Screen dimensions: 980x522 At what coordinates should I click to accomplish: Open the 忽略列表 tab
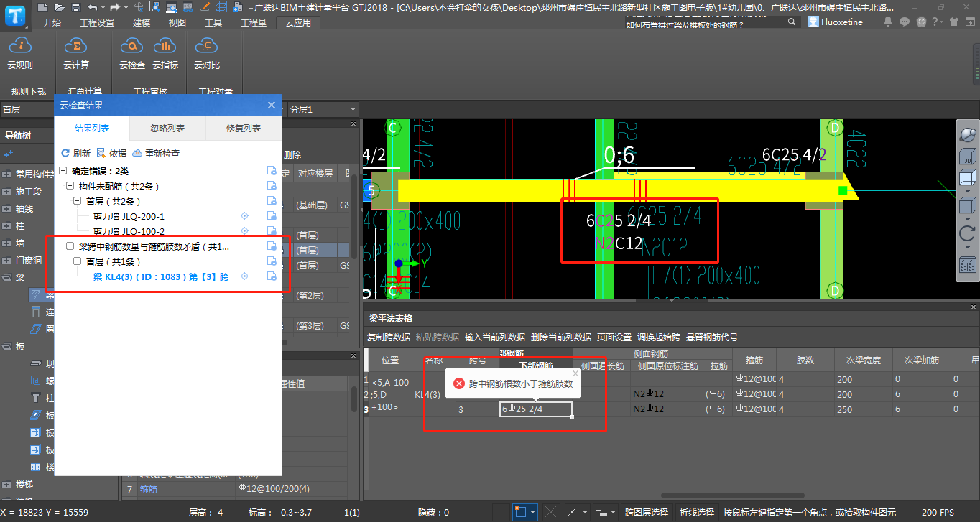click(167, 128)
